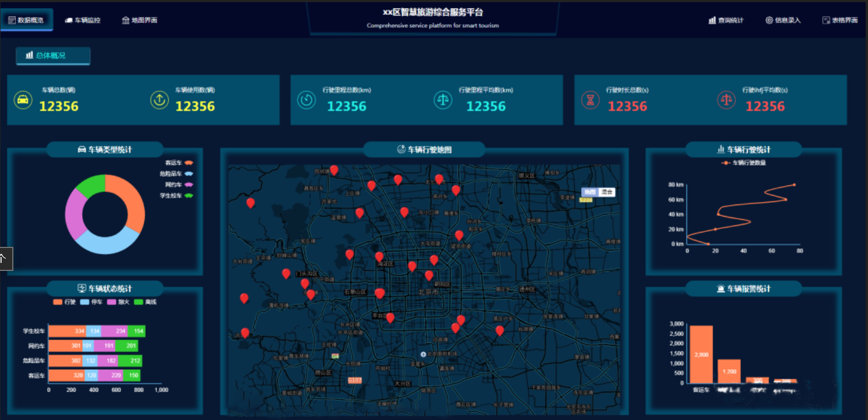Click the arrow icon at the left screen edge
This screenshot has height=420, width=868.
click(3, 259)
